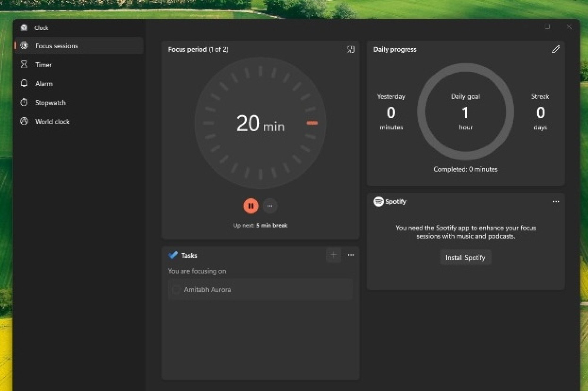Edit the Daily goal with the pencil icon
Screen dimensions: 588x391
555,49
